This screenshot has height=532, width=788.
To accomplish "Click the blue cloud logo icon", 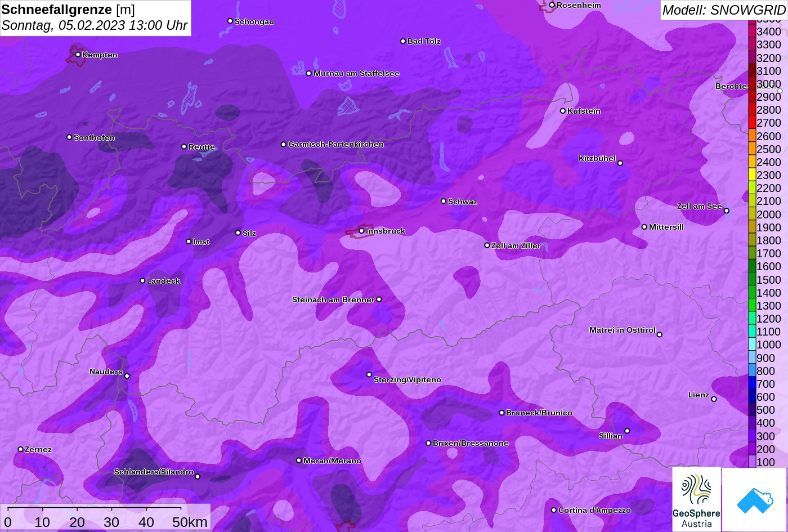I will 754,499.
